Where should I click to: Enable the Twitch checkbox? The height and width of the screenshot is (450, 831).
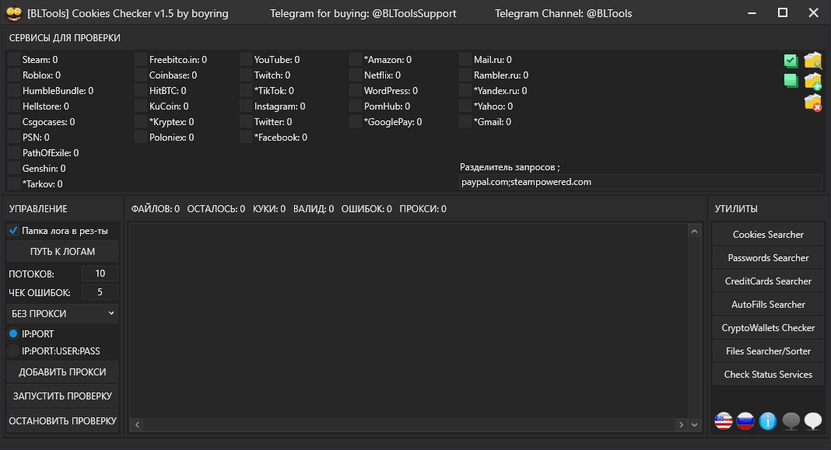245,75
